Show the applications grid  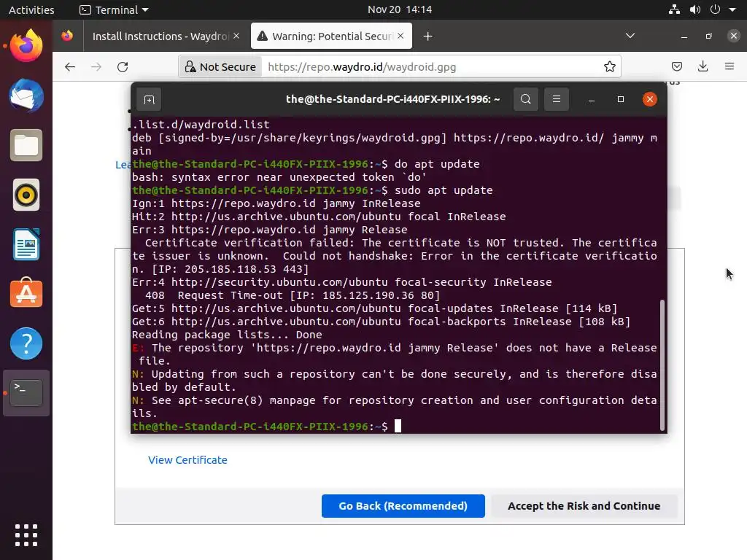click(26, 535)
